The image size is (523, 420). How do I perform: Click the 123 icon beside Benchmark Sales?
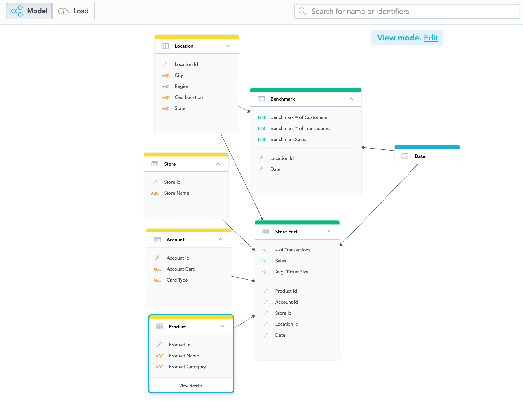coord(261,139)
